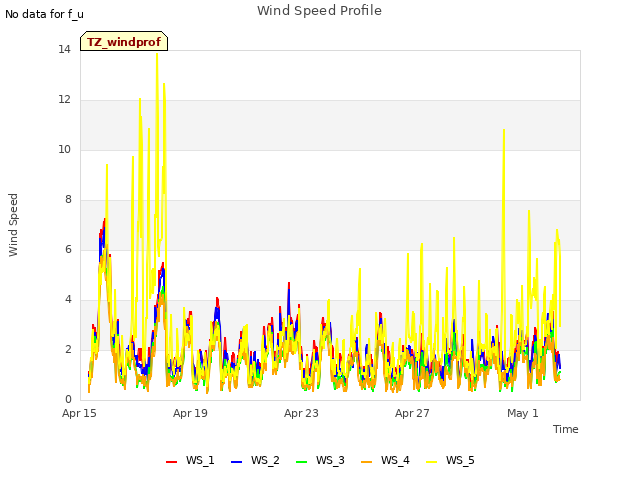Click the y-axis value 2
Viewport: 640px width, 480px height.
(68, 349)
